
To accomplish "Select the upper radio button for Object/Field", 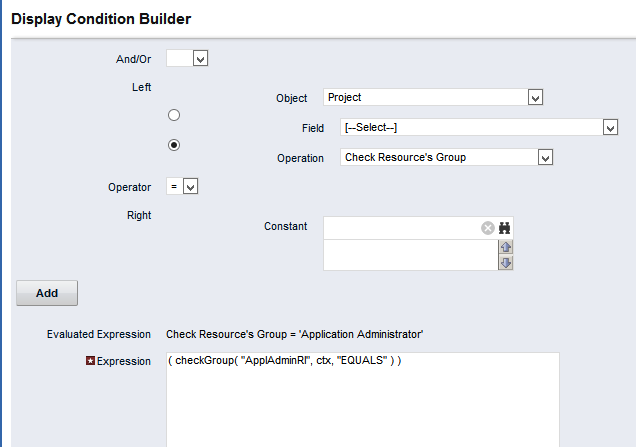I will click(174, 115).
